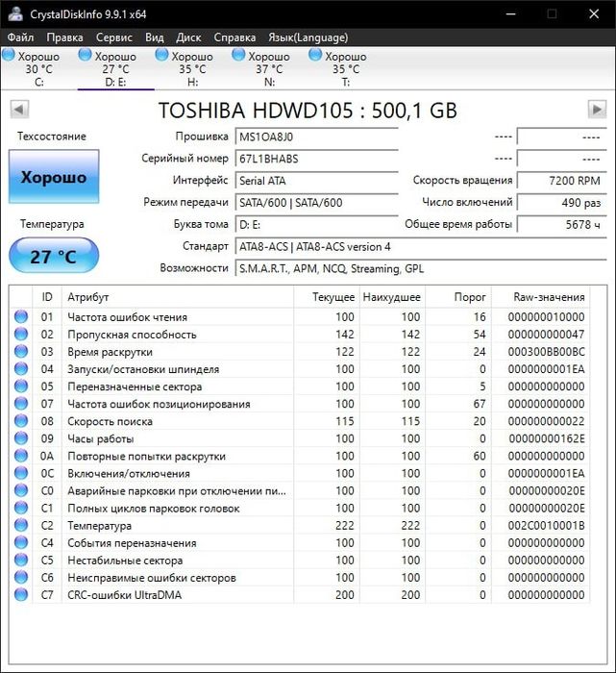Click status orb for attribute C4 row
The width and height of the screenshot is (616, 673).
pyautogui.click(x=21, y=542)
